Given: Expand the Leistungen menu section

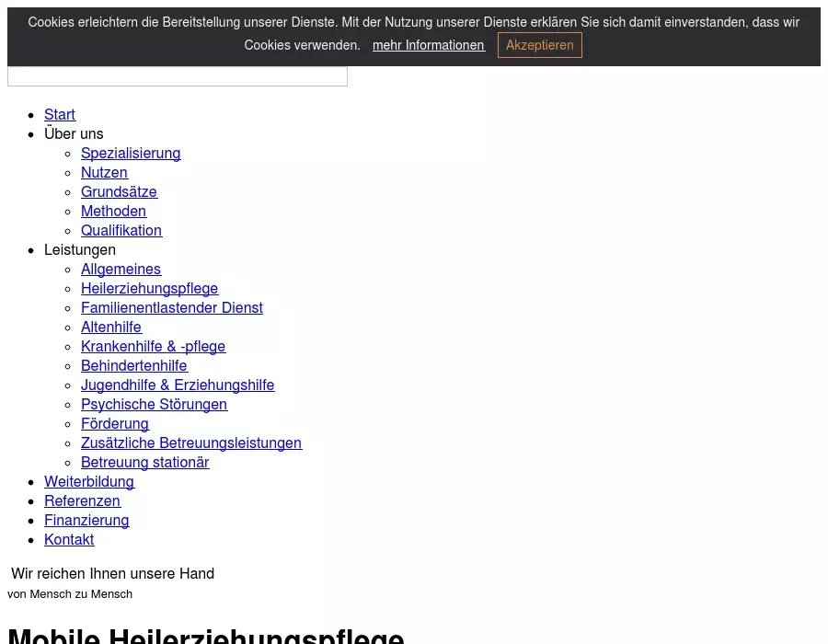Looking at the screenshot, I should click(80, 249).
